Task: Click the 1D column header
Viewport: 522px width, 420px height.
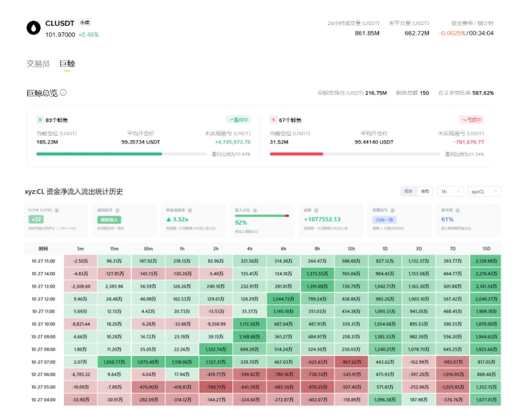Action: [385, 248]
